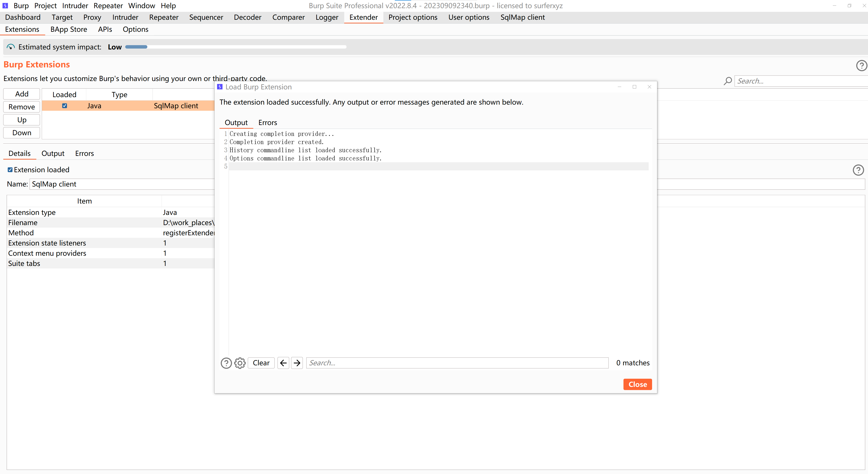Viewport: 868px width, 474px height.
Task: Click the estimated system impact progress bar
Action: [235, 47]
